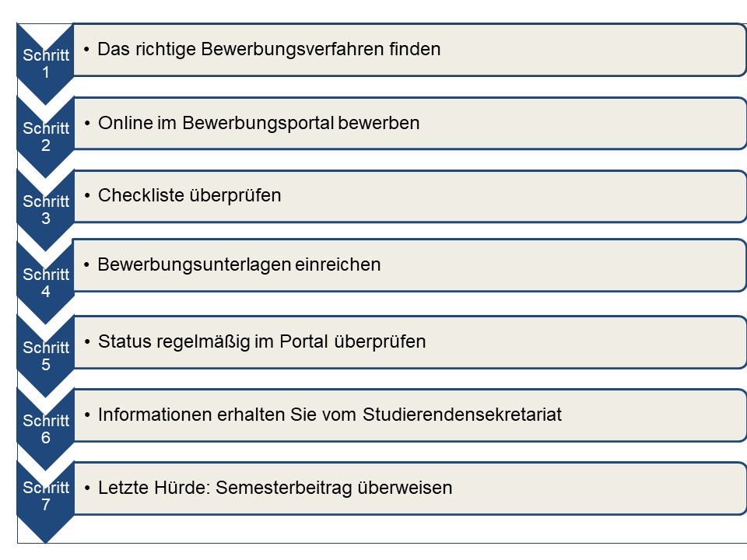Click bullet point before 'Checkliste überprüfen'
This screenshot has height=560, width=747.
coord(87,196)
